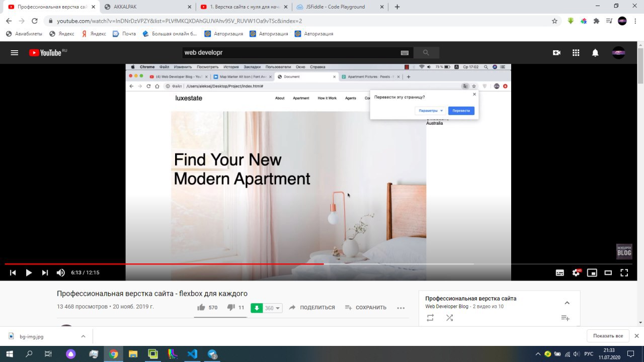This screenshot has height=362, width=644.
Task: Download video with the green arrow button
Action: [257, 308]
